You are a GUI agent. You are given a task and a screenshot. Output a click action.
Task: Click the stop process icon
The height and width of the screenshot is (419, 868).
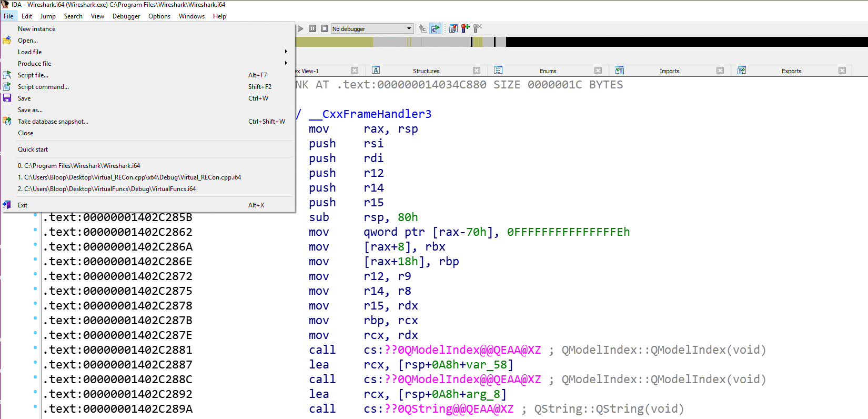(325, 28)
